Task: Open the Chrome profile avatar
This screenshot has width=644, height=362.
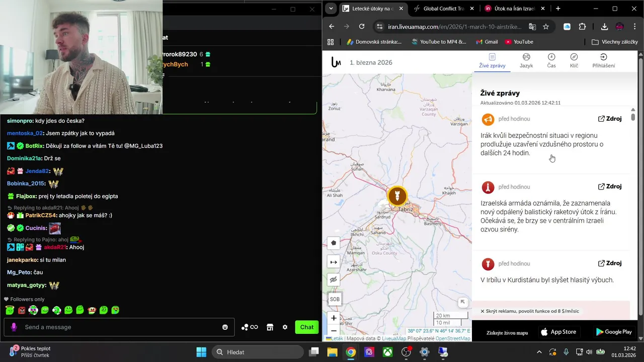Action: [x=620, y=27]
